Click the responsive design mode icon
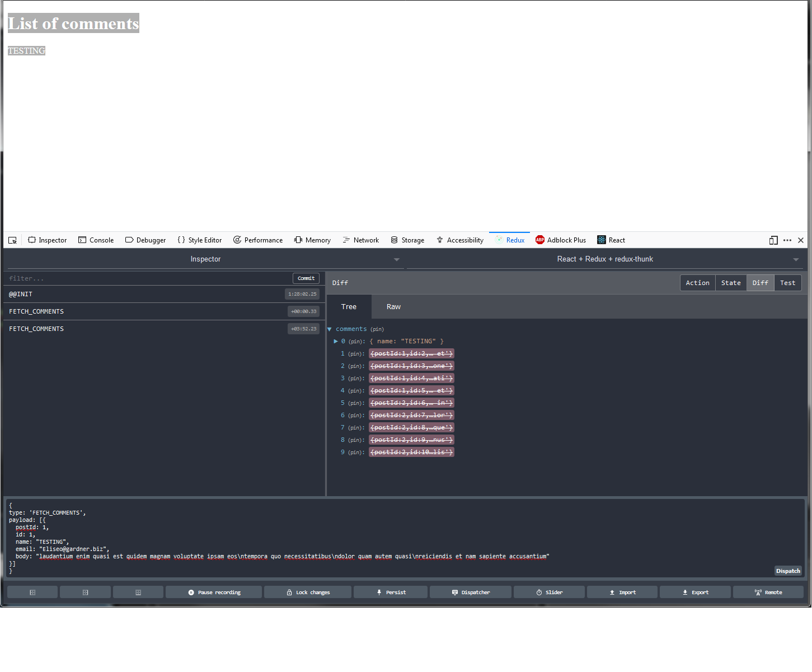The height and width of the screenshot is (672, 812). 773,240
